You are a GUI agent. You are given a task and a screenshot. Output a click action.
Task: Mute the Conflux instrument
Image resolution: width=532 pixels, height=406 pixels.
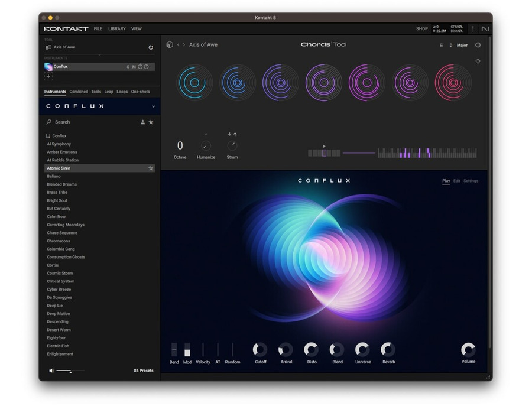135,66
